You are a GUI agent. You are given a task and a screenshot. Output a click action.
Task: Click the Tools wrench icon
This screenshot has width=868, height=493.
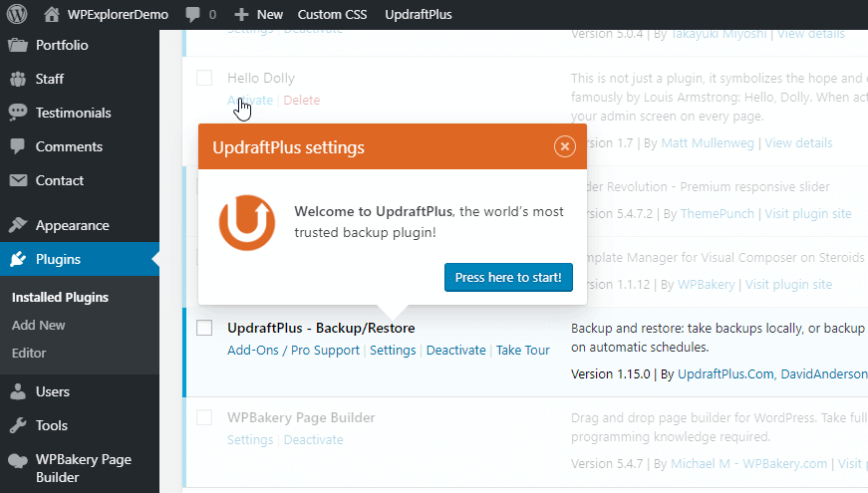18,425
